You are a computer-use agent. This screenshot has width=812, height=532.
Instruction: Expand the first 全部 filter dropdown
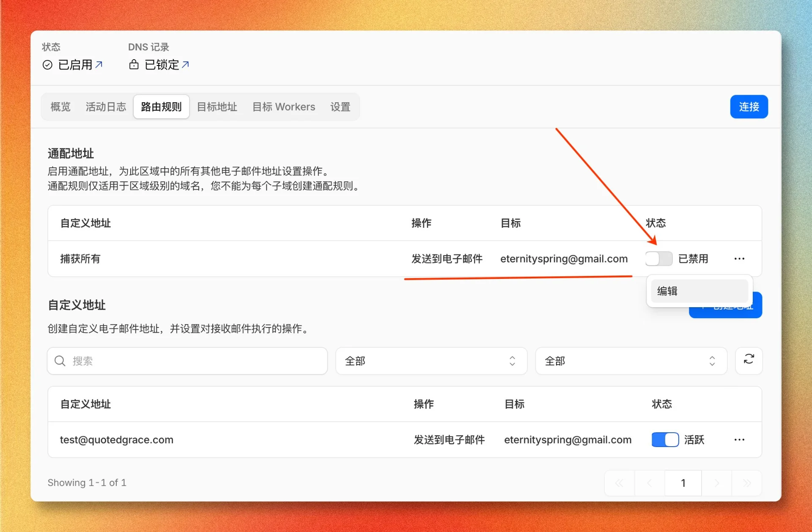(431, 361)
